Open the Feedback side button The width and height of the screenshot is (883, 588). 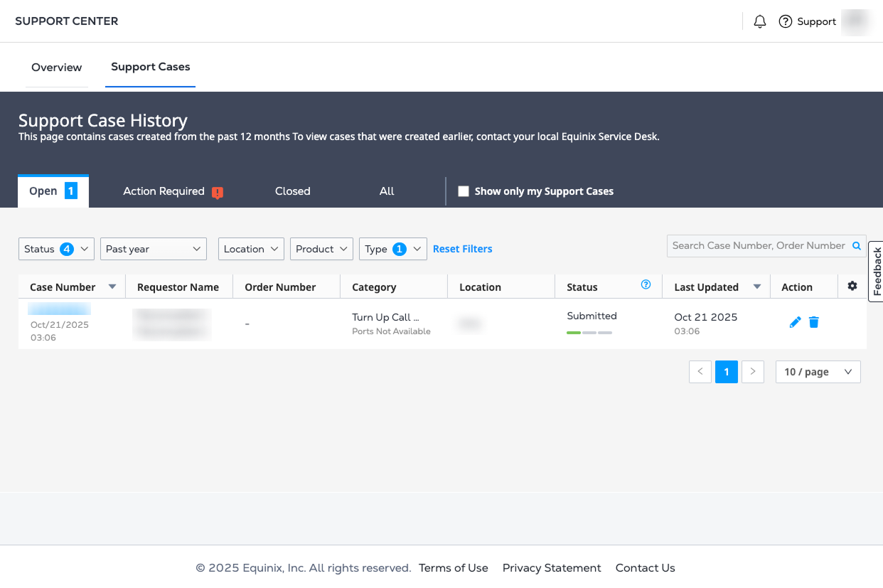[876, 272]
